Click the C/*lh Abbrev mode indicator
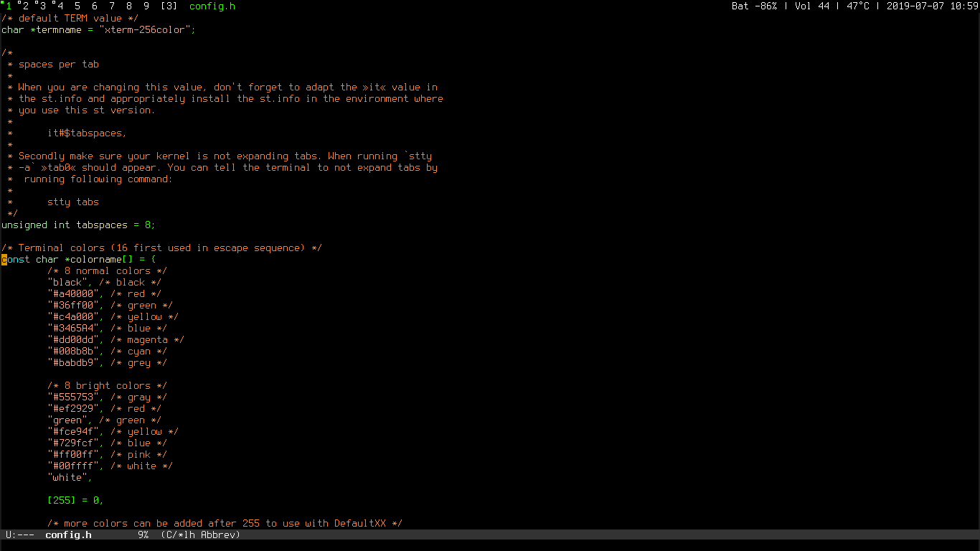980x551 pixels. pyautogui.click(x=200, y=534)
